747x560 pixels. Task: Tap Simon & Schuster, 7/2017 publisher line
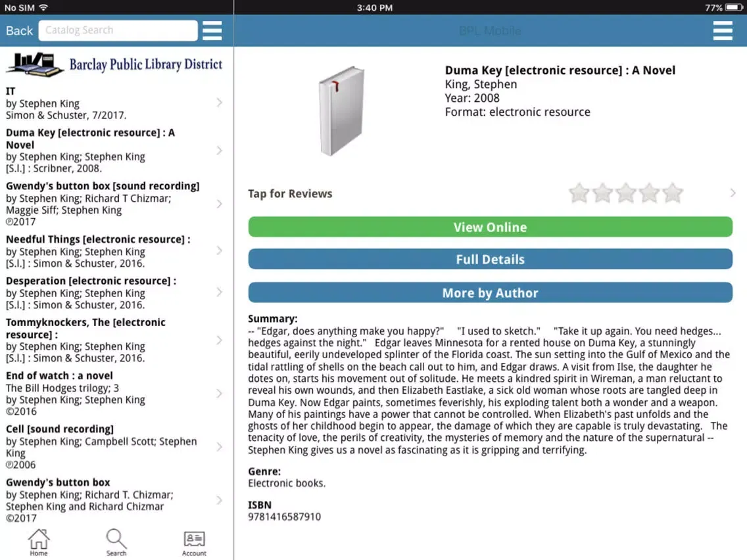coord(66,115)
